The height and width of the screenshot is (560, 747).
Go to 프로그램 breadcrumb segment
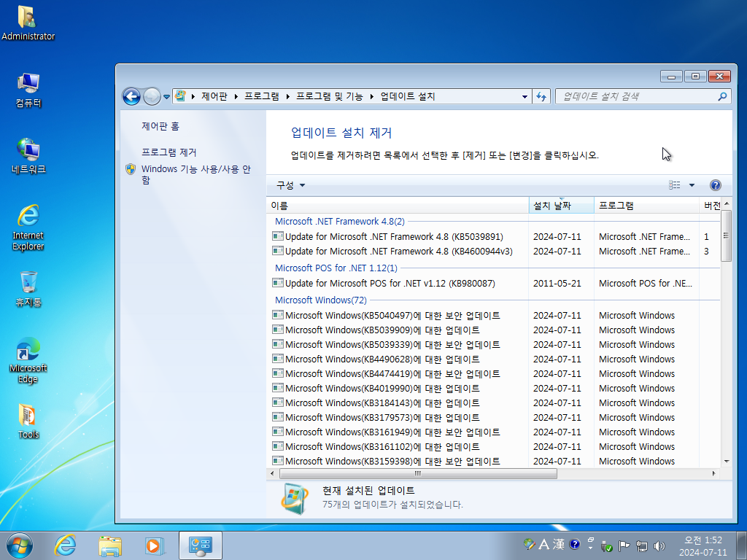click(262, 97)
